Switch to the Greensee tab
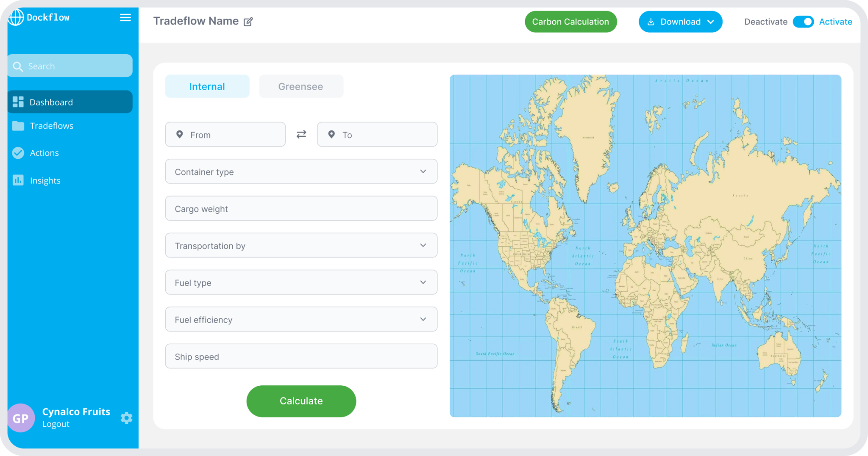 [300, 86]
